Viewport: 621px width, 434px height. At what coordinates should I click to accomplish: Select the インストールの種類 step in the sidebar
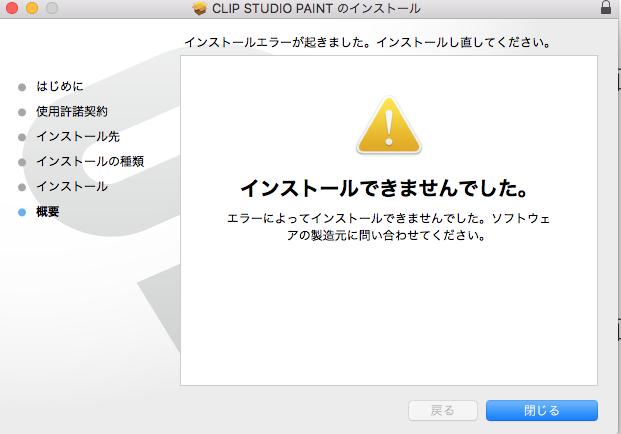point(90,162)
